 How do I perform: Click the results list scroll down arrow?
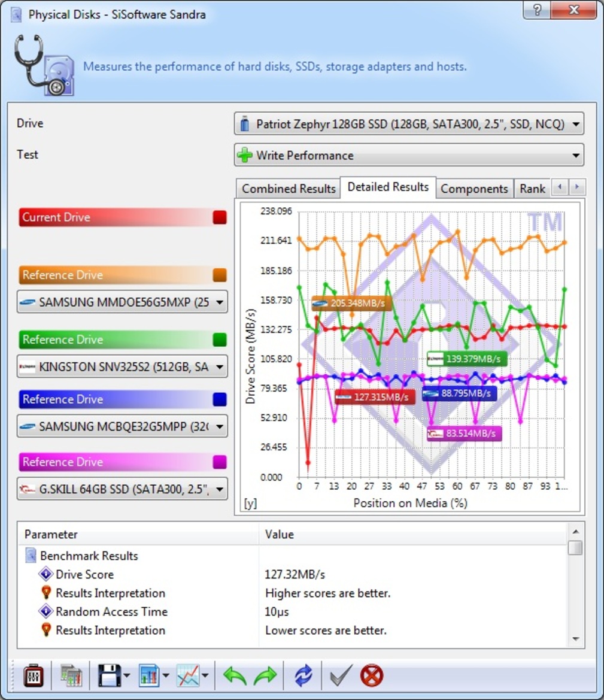[x=575, y=639]
